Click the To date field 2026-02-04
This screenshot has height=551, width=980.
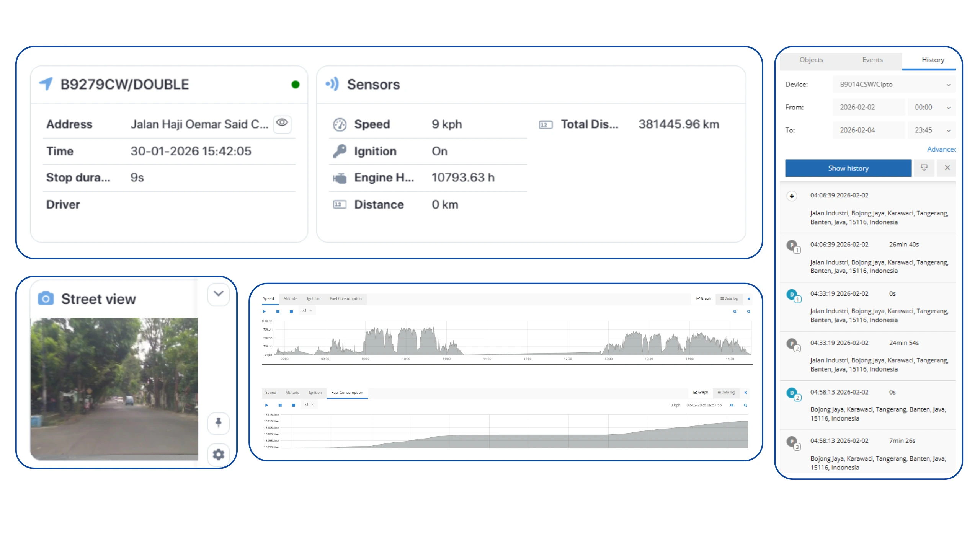(868, 130)
